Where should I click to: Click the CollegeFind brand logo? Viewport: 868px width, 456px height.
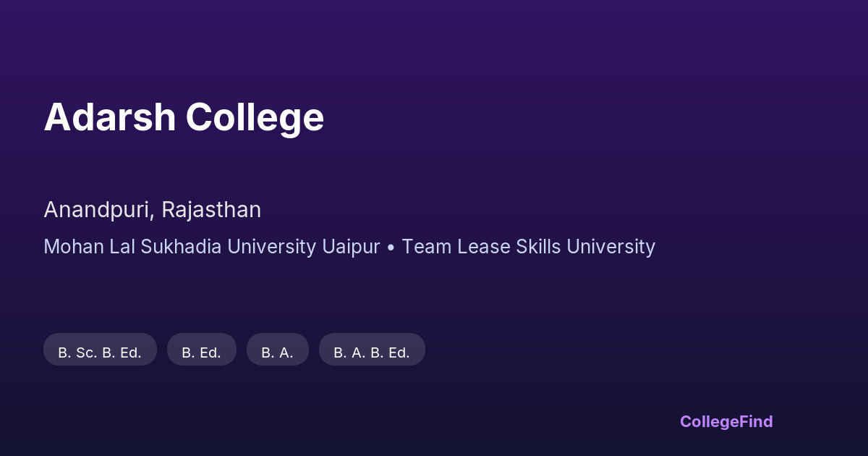(x=726, y=421)
